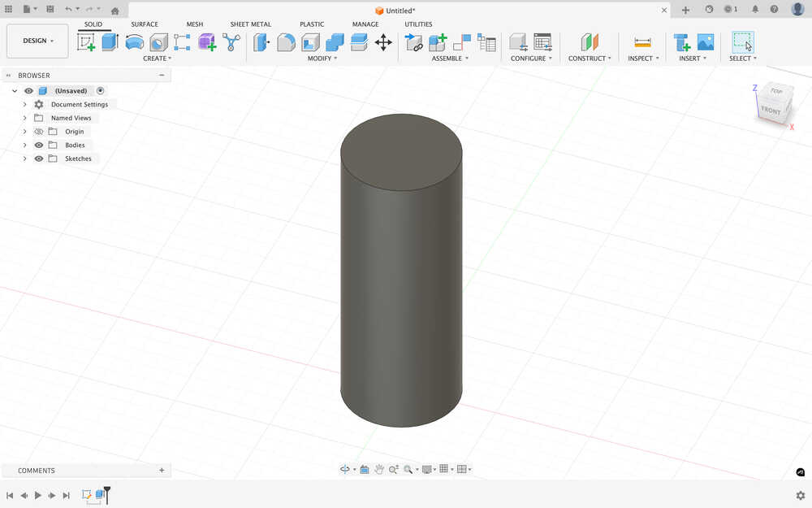812x508 pixels.
Task: Toggle visibility of the Unsaved component
Action: [x=28, y=91]
